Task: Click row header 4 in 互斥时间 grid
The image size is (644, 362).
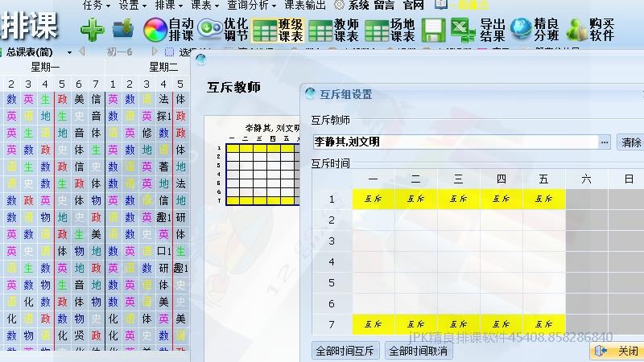Action: pyautogui.click(x=332, y=262)
